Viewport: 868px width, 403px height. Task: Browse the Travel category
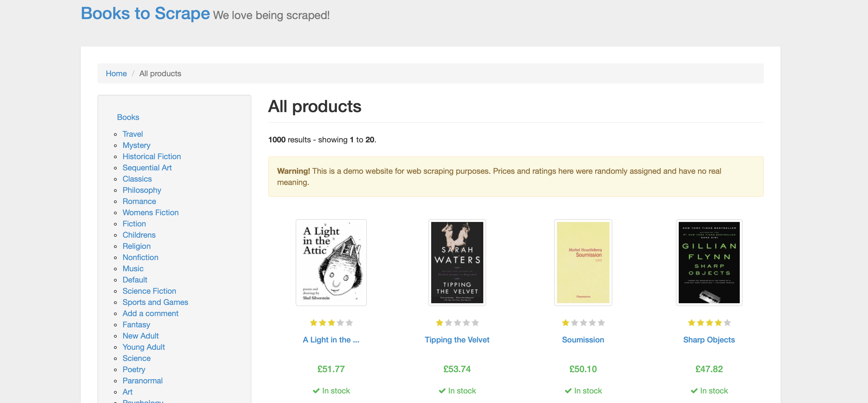(132, 134)
